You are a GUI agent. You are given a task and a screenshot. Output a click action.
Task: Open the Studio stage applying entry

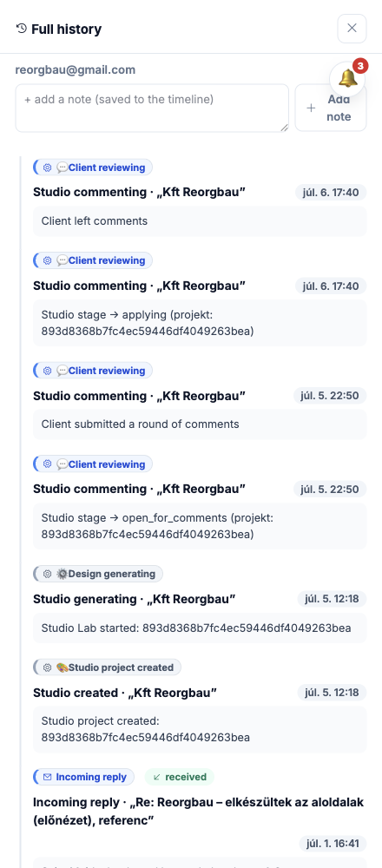(x=200, y=323)
